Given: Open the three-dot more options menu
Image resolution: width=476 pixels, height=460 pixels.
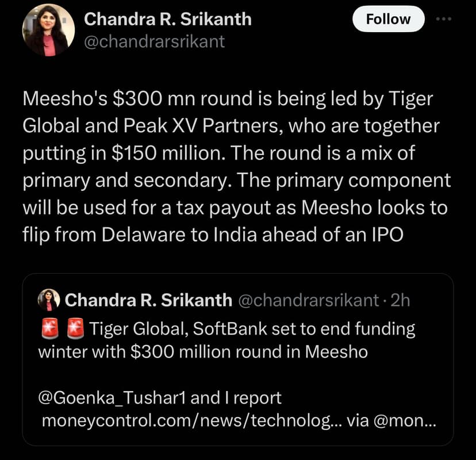Looking at the screenshot, I should [x=445, y=18].
